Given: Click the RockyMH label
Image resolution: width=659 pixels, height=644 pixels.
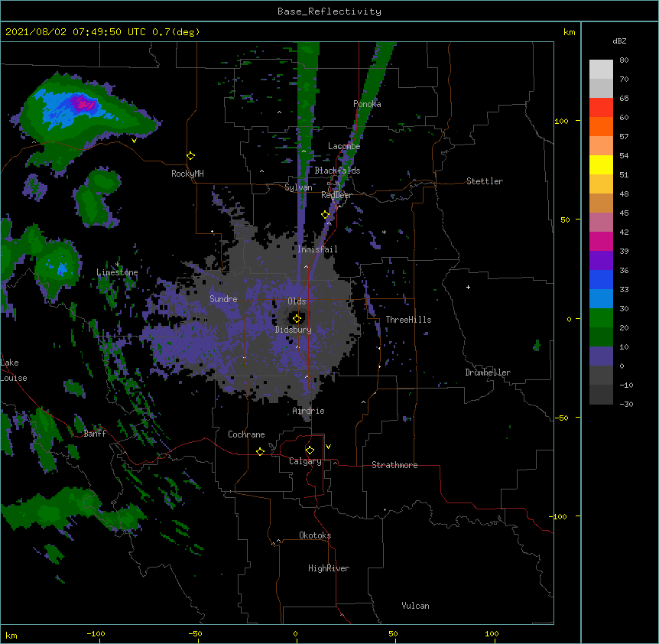Looking at the screenshot, I should coord(187,174).
